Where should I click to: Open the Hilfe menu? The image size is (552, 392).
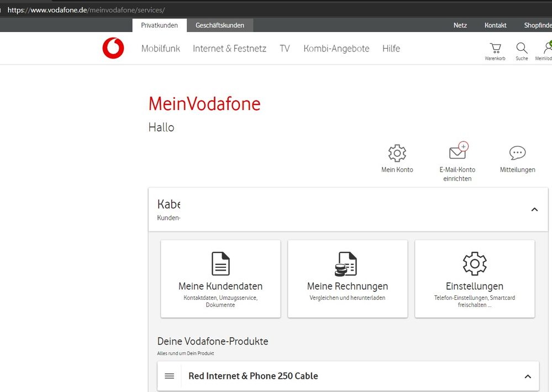[391, 48]
